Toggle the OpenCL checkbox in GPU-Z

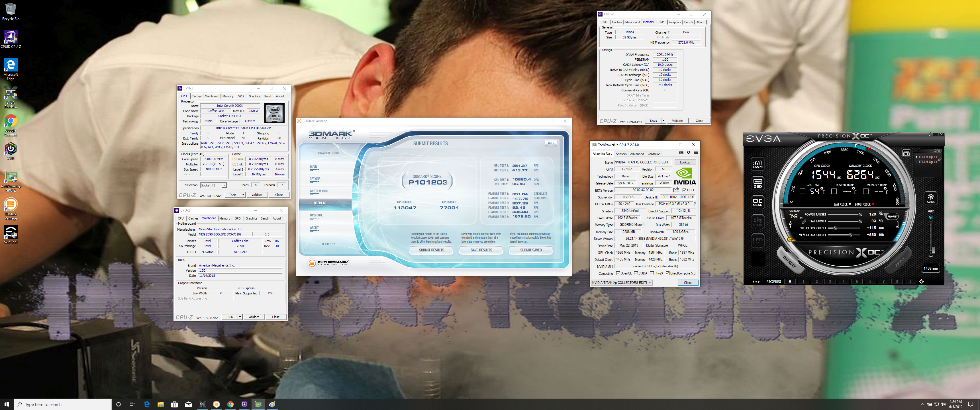point(618,273)
